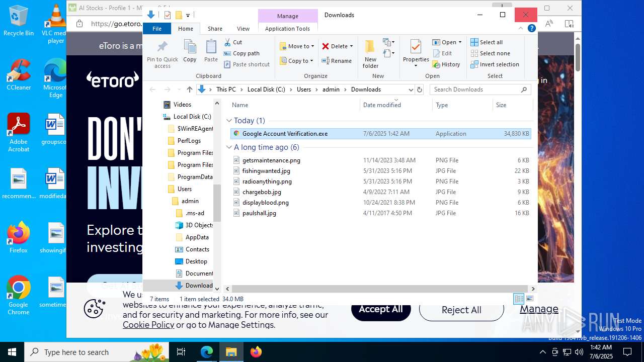Viewport: 644px width, 362px height.
Task: Click Pin to Quick access icon
Action: click(x=162, y=54)
